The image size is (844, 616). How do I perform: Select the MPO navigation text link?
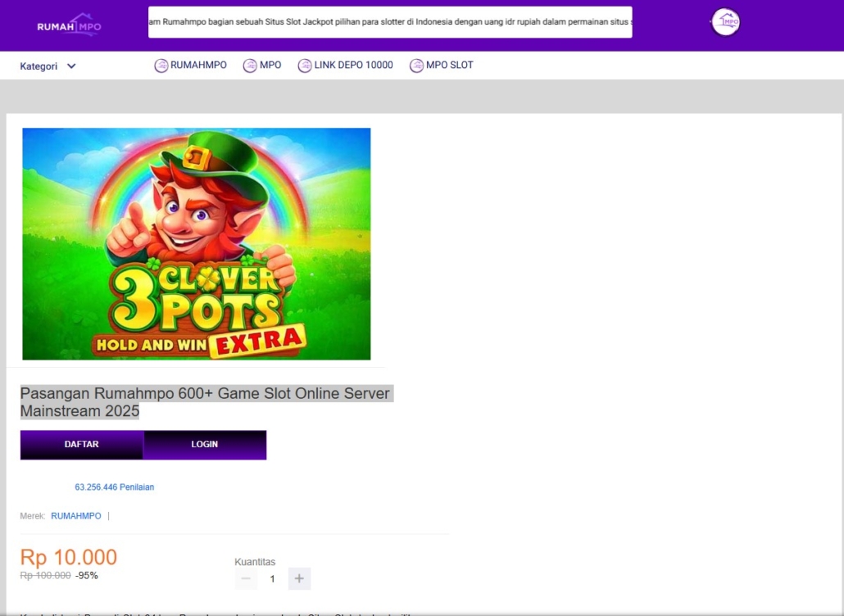point(270,65)
